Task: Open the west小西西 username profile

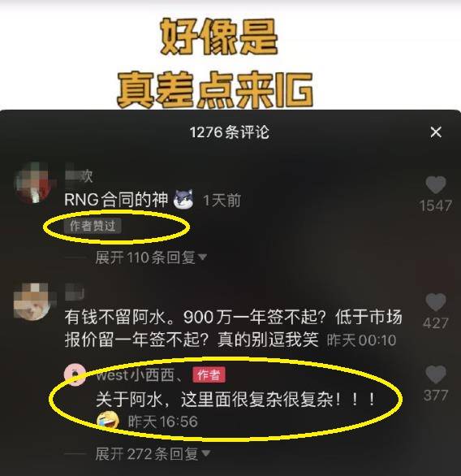Action: point(140,375)
